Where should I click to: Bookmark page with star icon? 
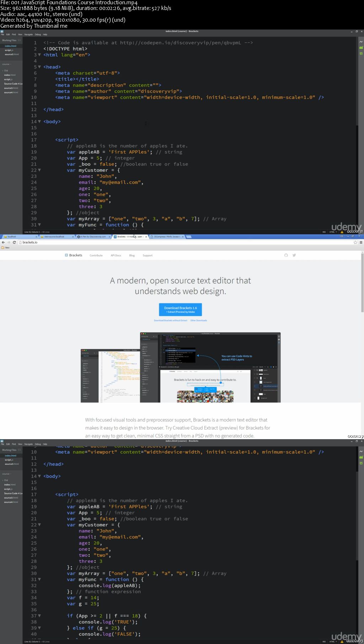[x=355, y=242]
